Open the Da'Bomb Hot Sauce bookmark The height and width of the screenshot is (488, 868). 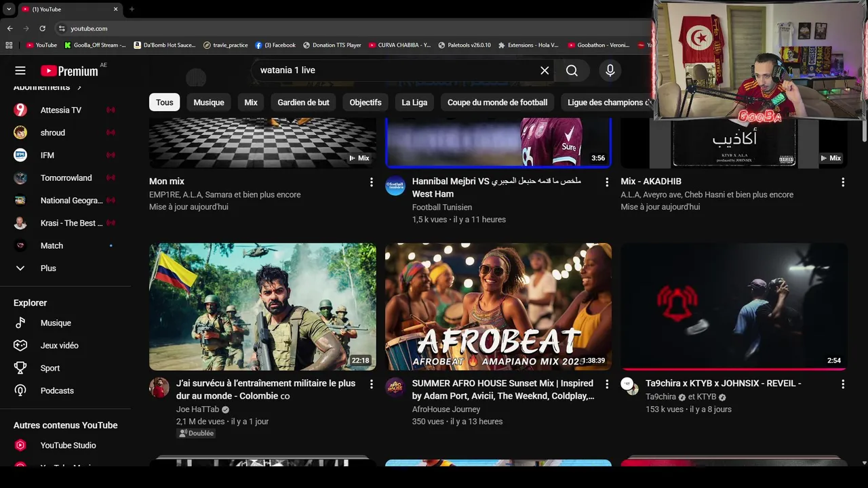point(165,45)
